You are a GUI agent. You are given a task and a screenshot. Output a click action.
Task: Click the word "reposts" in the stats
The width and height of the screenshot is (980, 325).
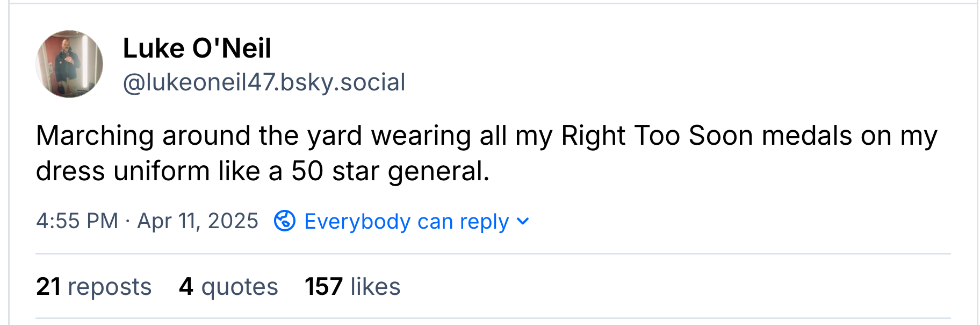(110, 287)
